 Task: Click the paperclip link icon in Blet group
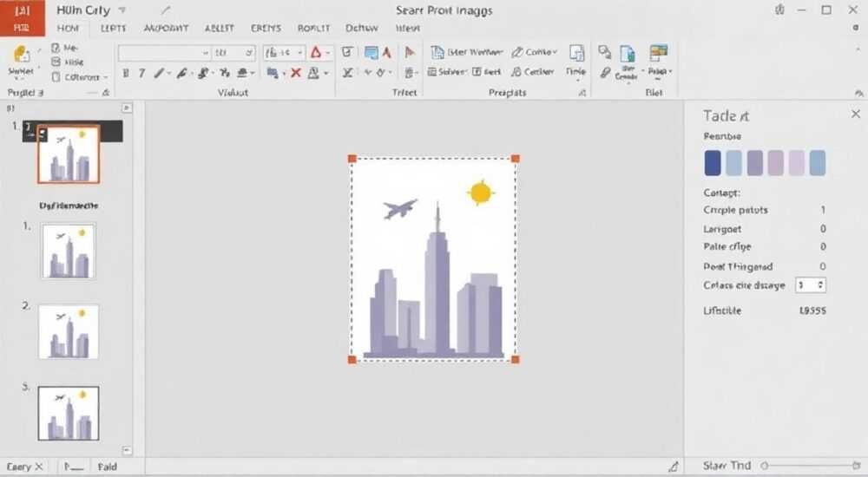pos(605,73)
